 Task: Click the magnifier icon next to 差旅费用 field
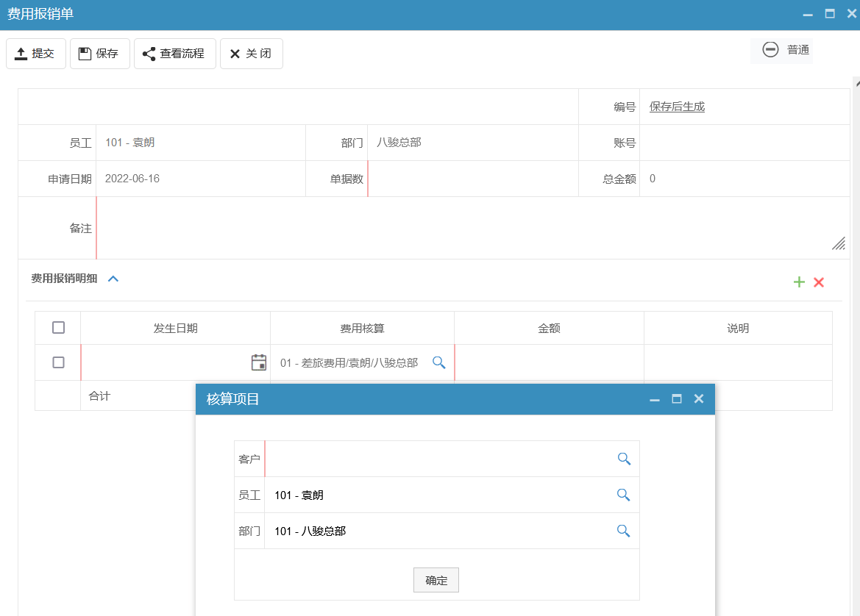439,362
